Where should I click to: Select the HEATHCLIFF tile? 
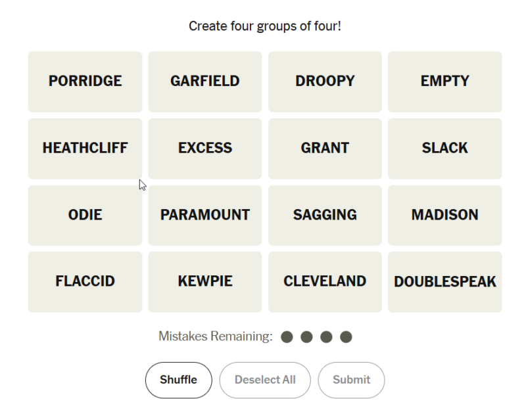click(x=85, y=149)
